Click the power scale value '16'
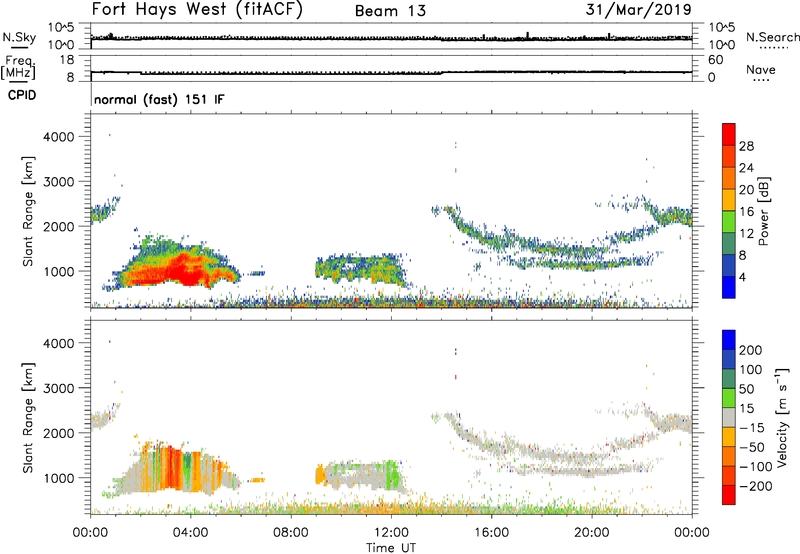800x554 pixels. click(746, 212)
